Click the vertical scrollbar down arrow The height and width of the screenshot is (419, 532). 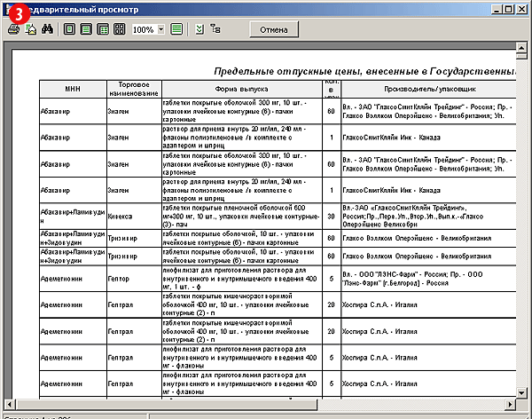click(x=521, y=393)
